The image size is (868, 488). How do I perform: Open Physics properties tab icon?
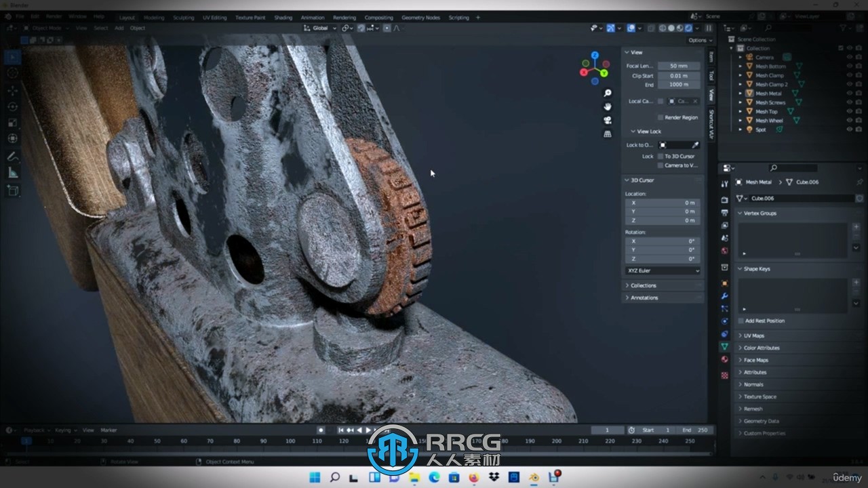[x=724, y=321]
